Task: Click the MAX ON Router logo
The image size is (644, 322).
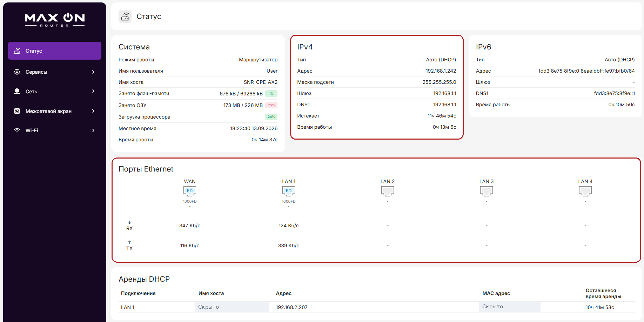Action: click(x=55, y=20)
